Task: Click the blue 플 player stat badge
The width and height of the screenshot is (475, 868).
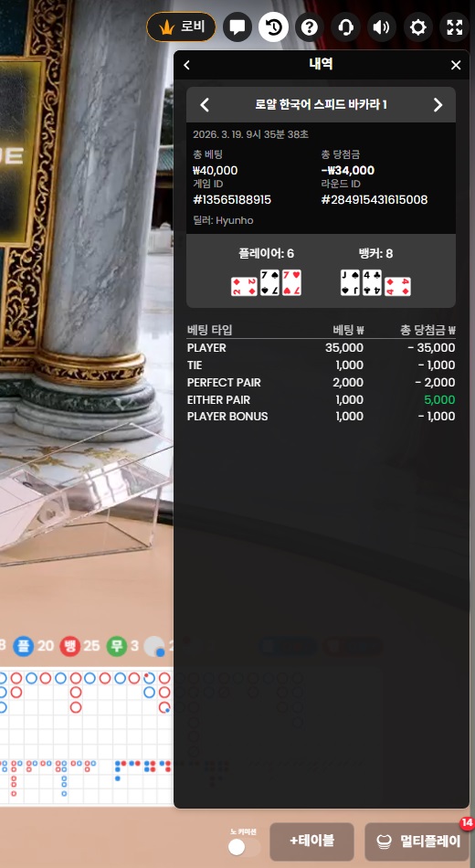Action: pyautogui.click(x=24, y=646)
